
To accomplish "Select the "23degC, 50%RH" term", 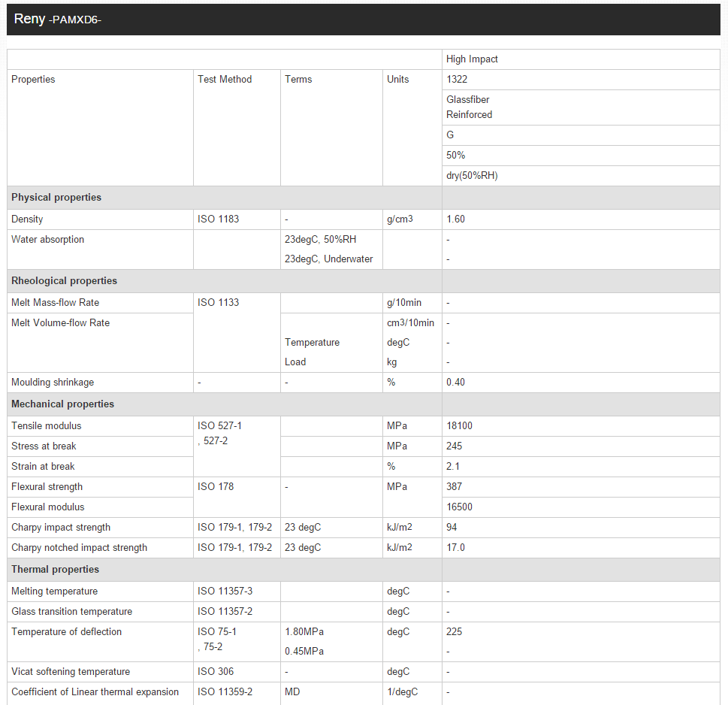I will click(x=320, y=240).
